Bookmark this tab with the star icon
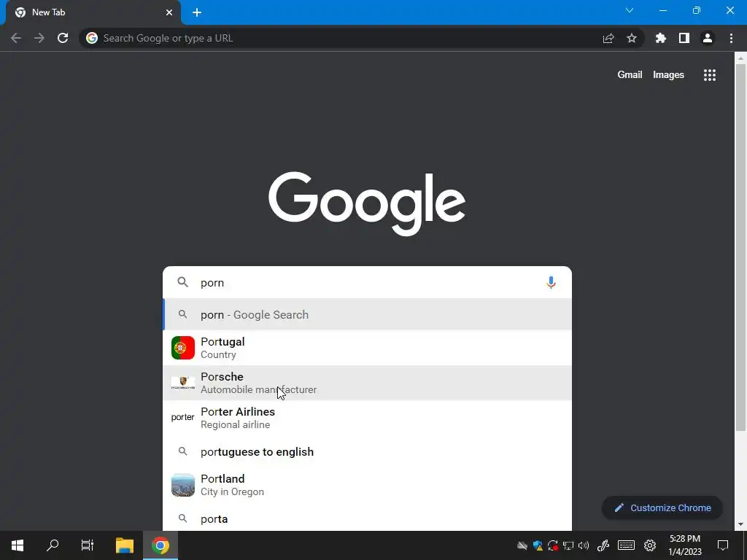The width and height of the screenshot is (747, 560). 632,38
